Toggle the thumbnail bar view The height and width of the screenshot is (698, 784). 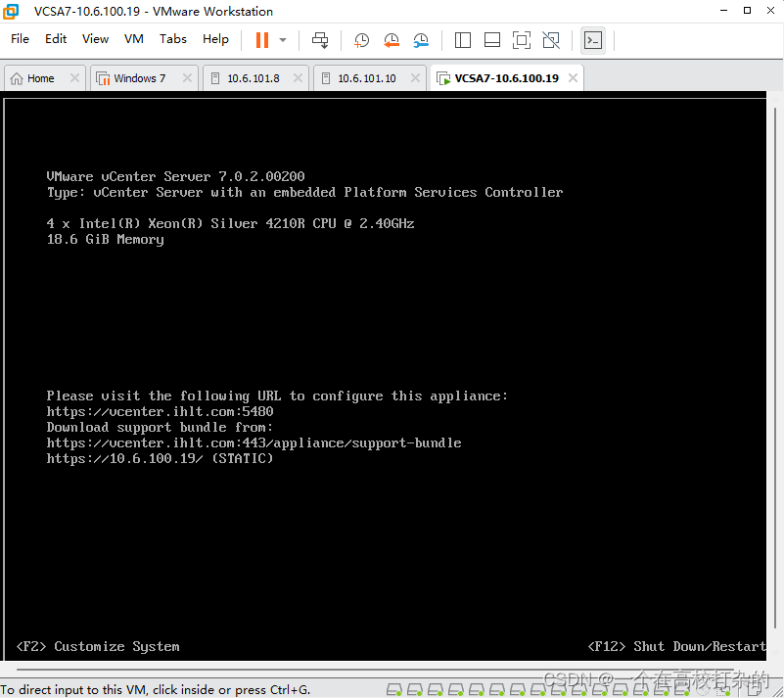pos(492,40)
